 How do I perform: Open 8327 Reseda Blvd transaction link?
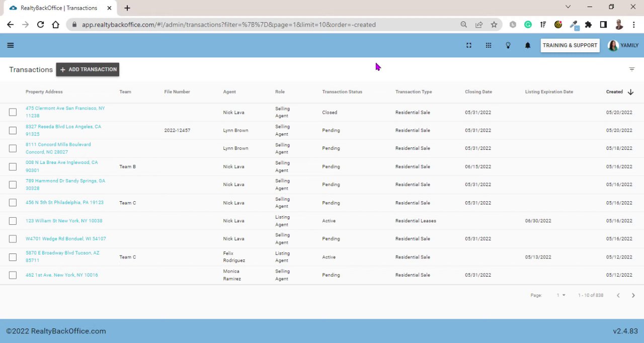(63, 130)
